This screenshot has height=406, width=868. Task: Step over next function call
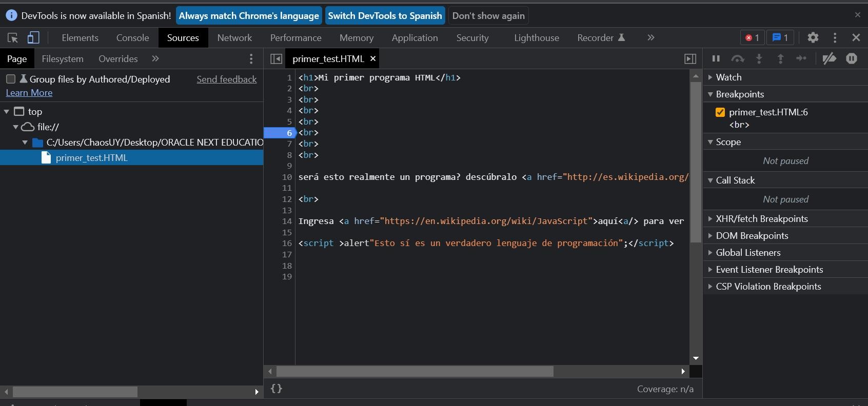(x=738, y=58)
